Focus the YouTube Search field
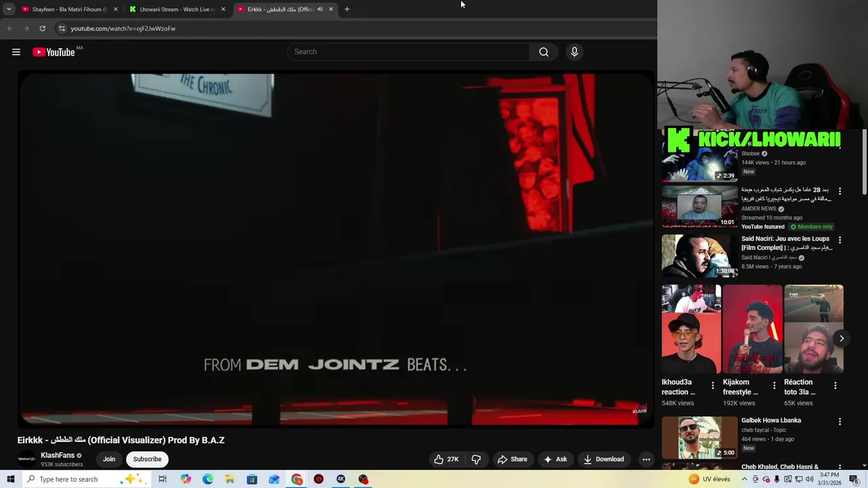This screenshot has height=488, width=868. (408, 52)
